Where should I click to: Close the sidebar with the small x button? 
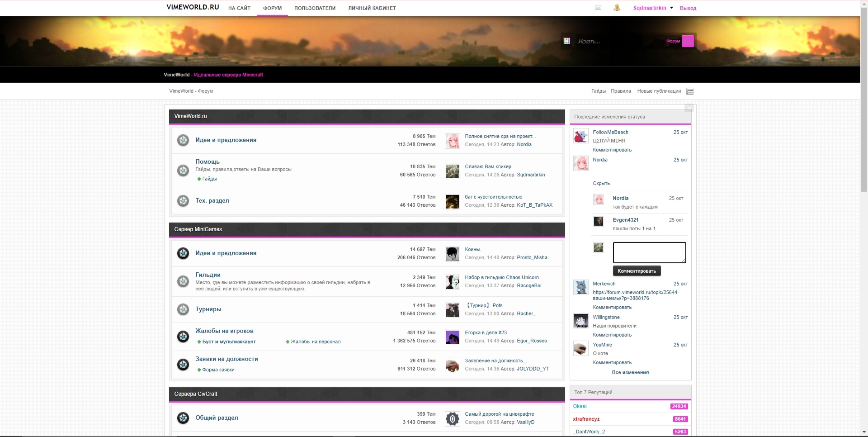click(x=689, y=108)
